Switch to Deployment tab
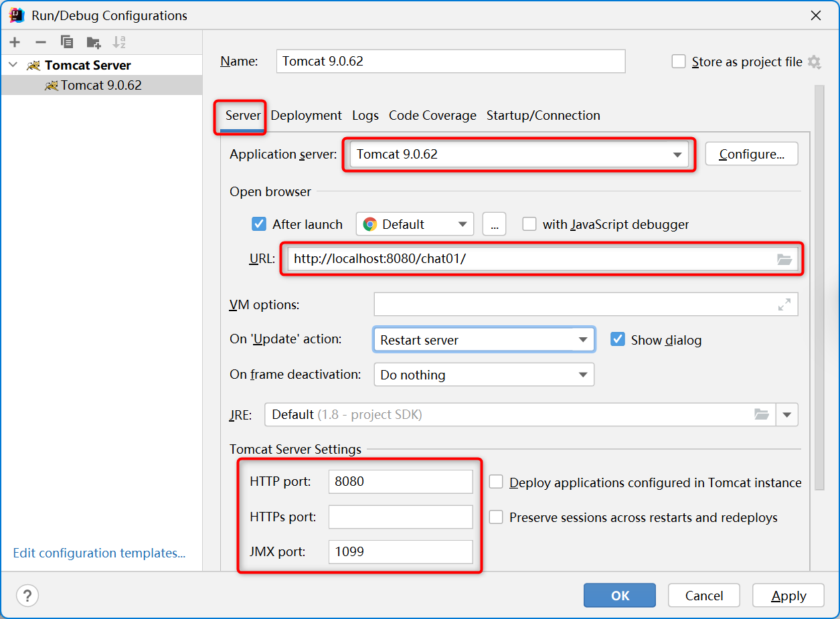The width and height of the screenshot is (840, 619). click(x=307, y=116)
